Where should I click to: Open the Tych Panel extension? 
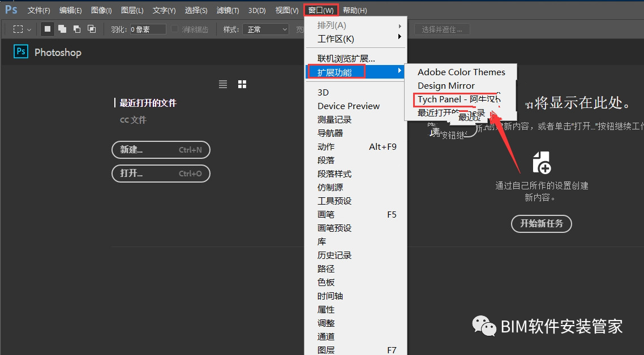click(457, 99)
